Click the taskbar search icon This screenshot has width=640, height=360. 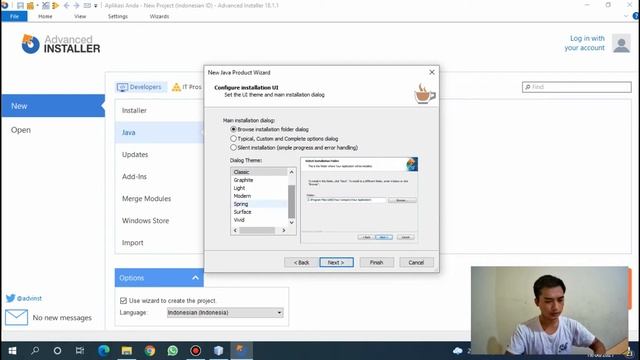click(35, 350)
